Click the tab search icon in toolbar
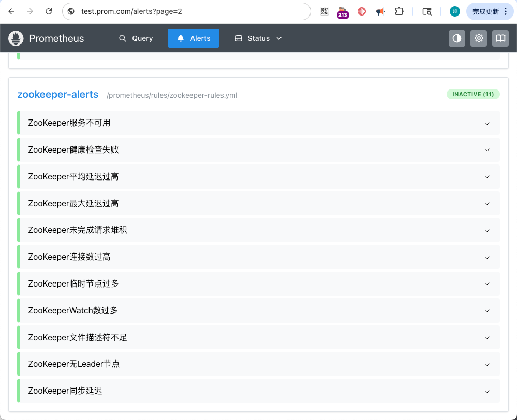This screenshot has height=420, width=517. coord(427,11)
